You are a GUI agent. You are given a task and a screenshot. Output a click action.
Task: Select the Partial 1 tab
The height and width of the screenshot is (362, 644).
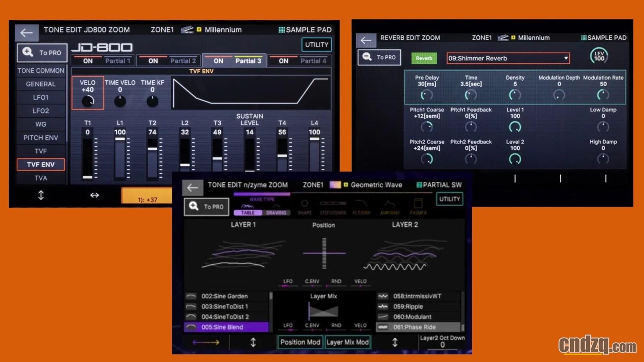coord(118,61)
